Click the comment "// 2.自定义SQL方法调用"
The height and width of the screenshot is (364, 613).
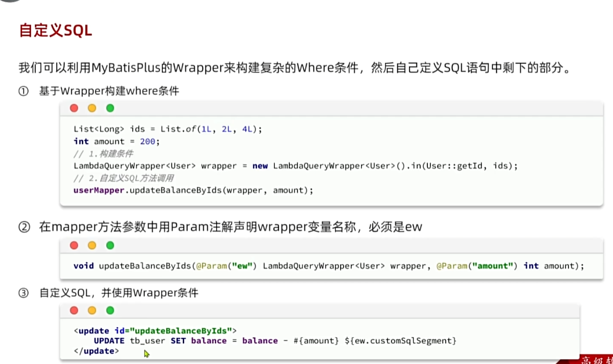point(124,178)
